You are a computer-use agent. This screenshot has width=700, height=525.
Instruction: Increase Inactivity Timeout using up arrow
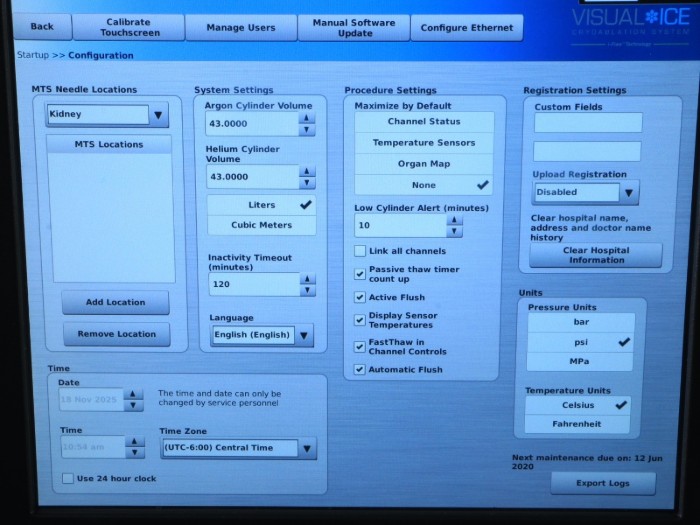click(307, 278)
